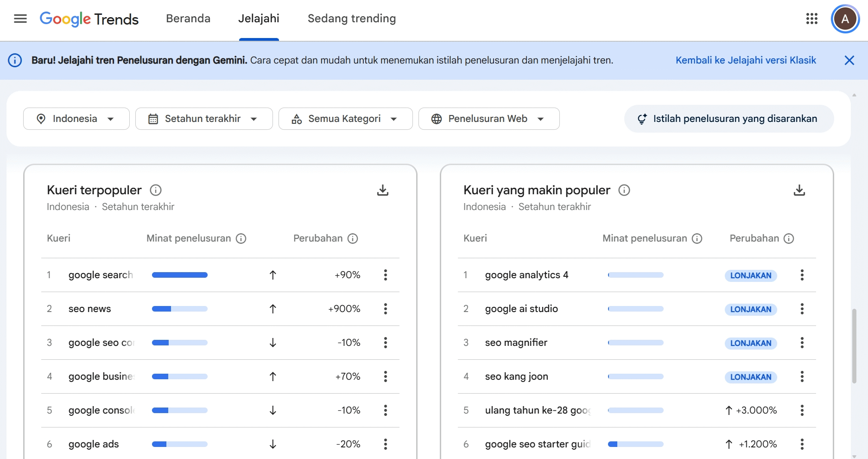
Task: Select the Jelajahi tab
Action: [259, 19]
